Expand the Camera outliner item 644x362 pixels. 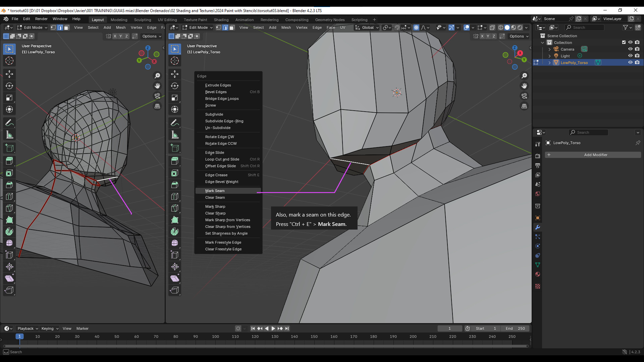tap(549, 49)
